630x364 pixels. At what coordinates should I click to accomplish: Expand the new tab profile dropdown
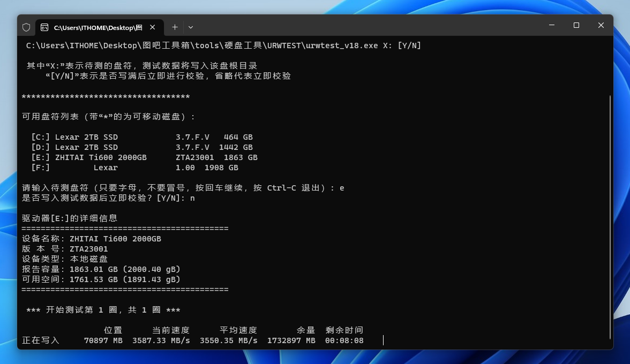point(191,27)
